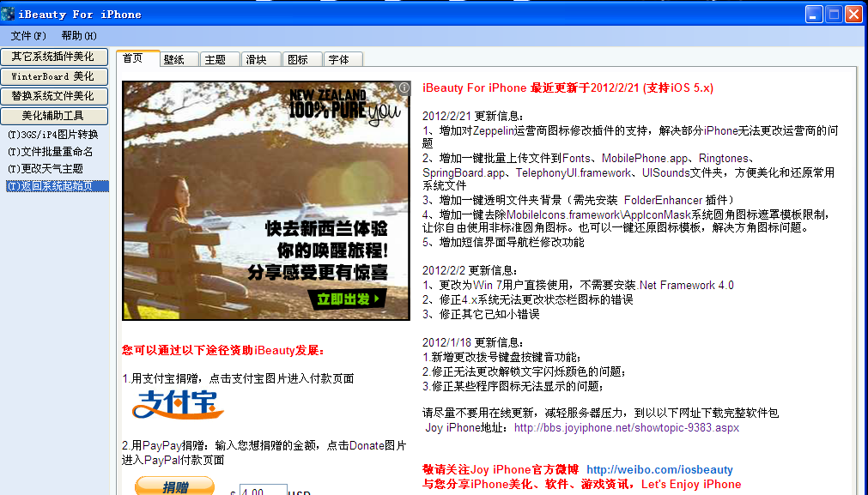Click the 敬请关注Joy iPhone官方微博 text
868x495 pixels.
[501, 469]
